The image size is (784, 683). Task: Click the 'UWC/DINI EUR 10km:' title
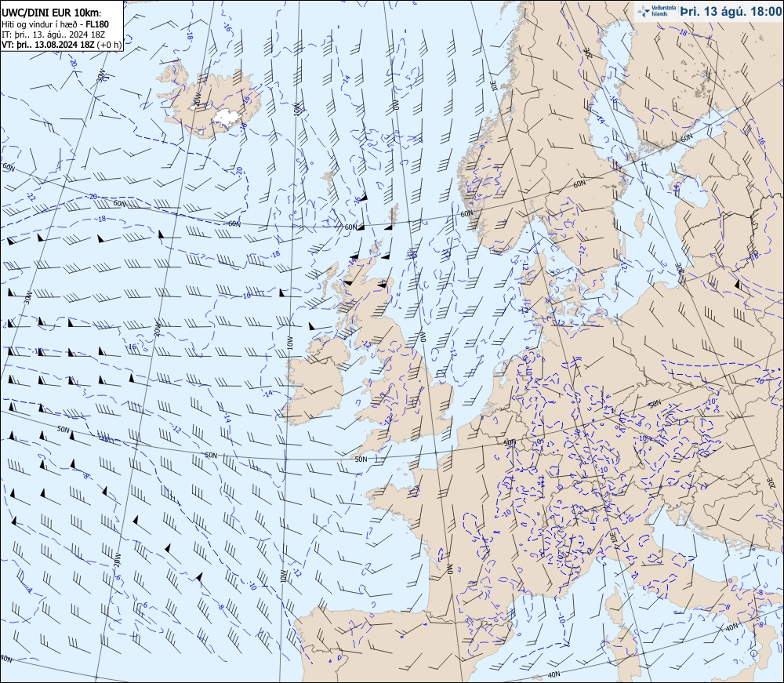point(51,14)
